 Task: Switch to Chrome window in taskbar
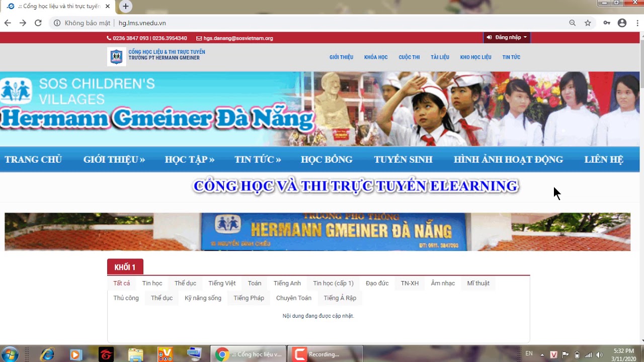click(248, 354)
